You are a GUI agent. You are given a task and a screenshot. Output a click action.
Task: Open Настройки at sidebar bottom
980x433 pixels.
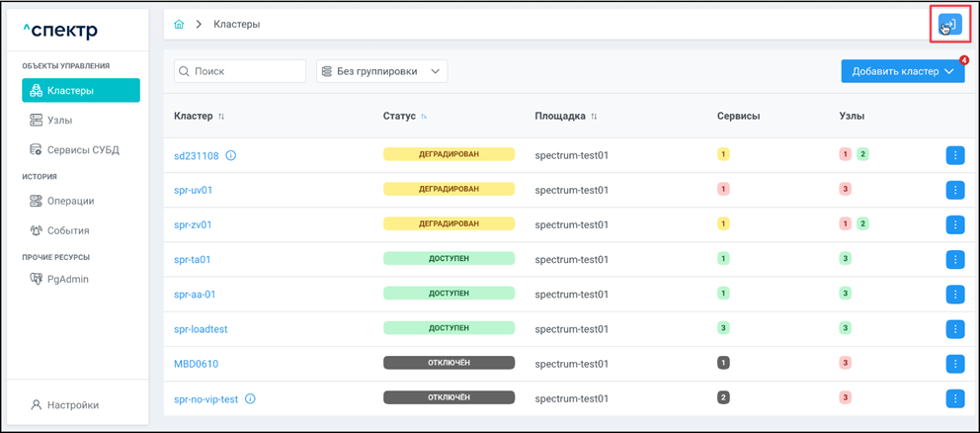pos(72,405)
